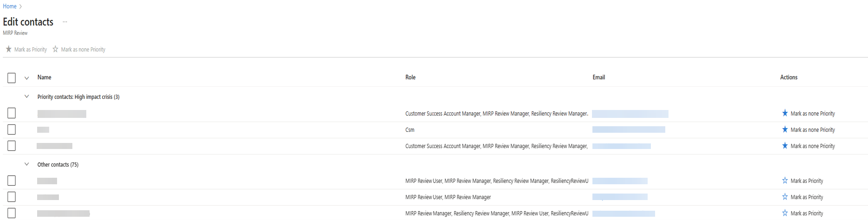Check the box for the Csm contact
868x220 pixels.
point(12,129)
